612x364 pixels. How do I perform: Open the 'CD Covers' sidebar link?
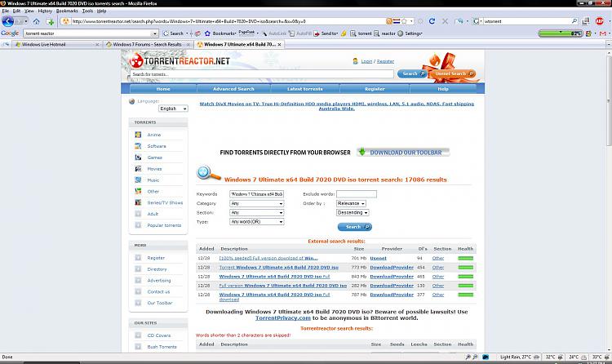[159, 335]
